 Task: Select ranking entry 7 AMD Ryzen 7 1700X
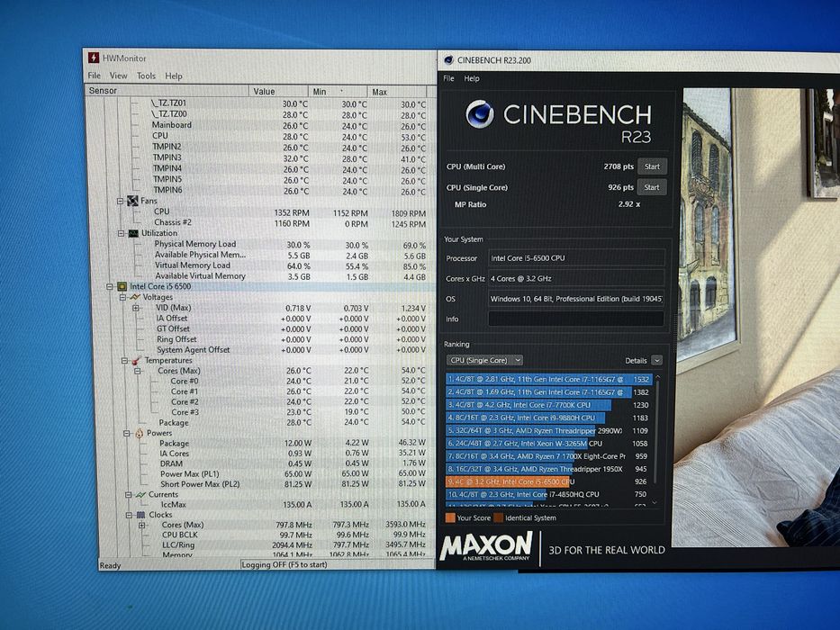point(548,456)
